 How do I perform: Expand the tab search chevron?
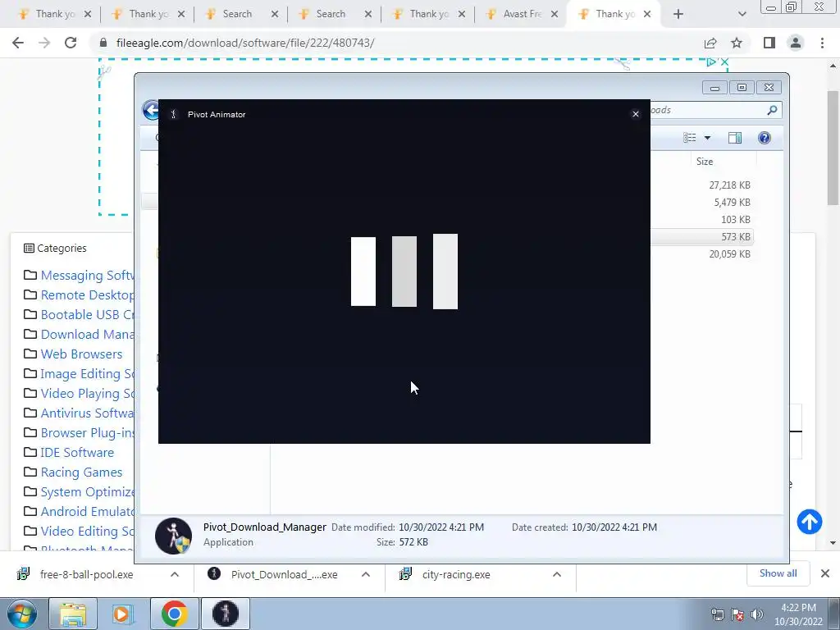point(742,15)
